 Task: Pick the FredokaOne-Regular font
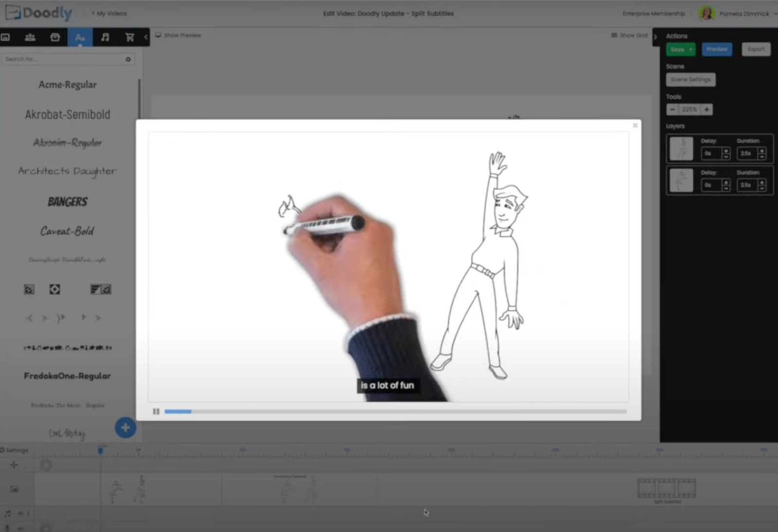(x=68, y=376)
